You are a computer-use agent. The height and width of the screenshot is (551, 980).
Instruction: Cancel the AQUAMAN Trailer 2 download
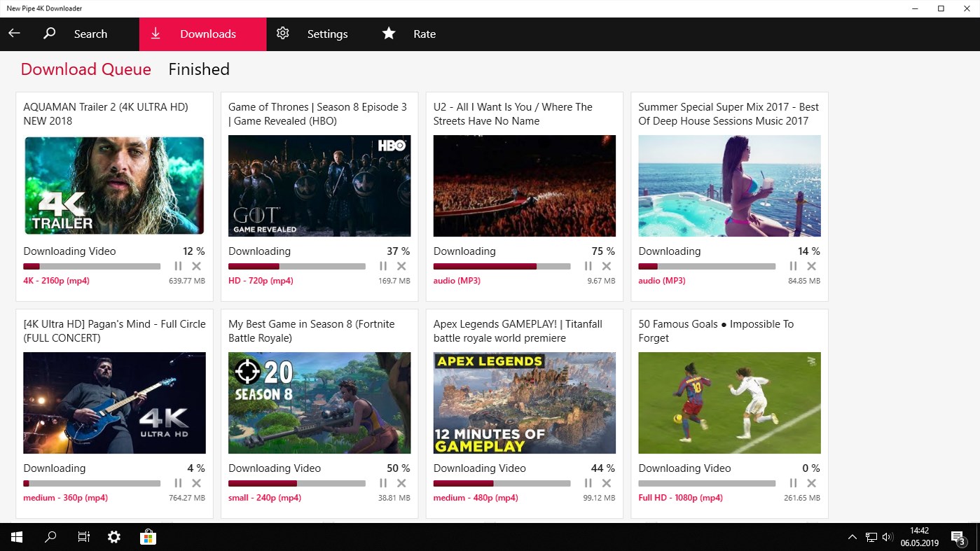click(197, 266)
